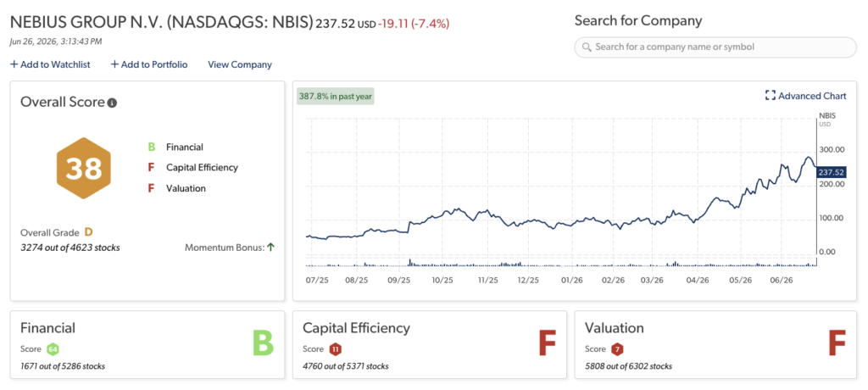Click the 10/25 chart axis label
Image resolution: width=868 pixels, height=390 pixels.
[x=442, y=281]
